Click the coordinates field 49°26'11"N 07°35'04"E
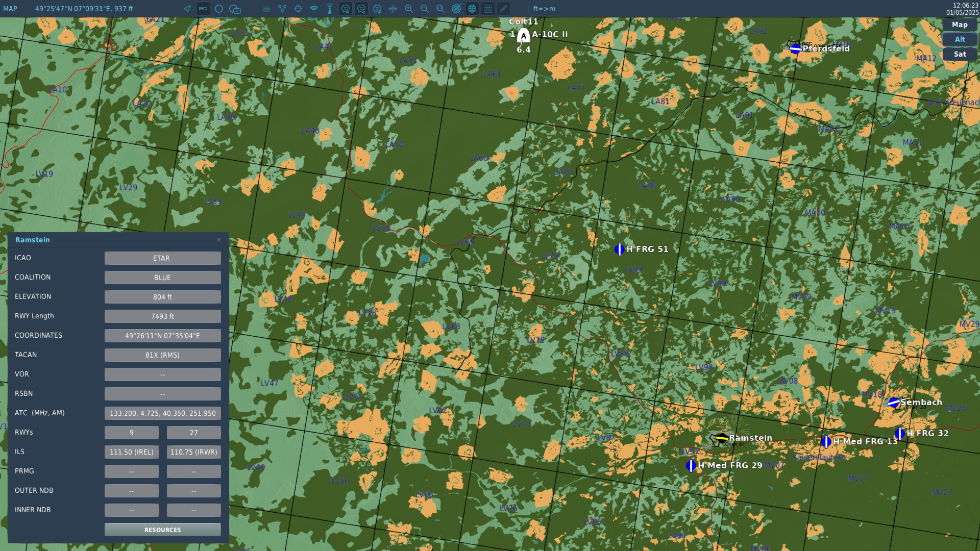Image resolution: width=980 pixels, height=551 pixels. click(163, 336)
